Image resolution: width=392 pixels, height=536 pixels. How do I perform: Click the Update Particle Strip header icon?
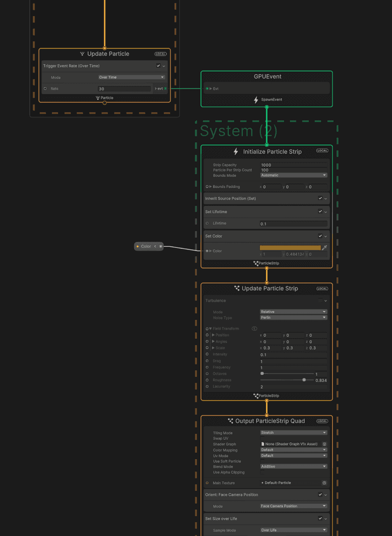coord(237,288)
